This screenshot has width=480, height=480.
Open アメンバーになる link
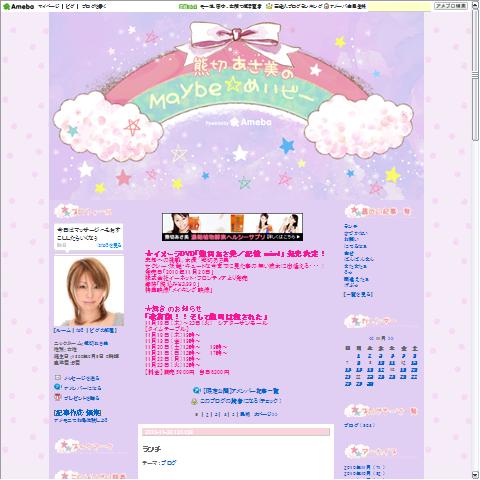pyautogui.click(x=82, y=388)
